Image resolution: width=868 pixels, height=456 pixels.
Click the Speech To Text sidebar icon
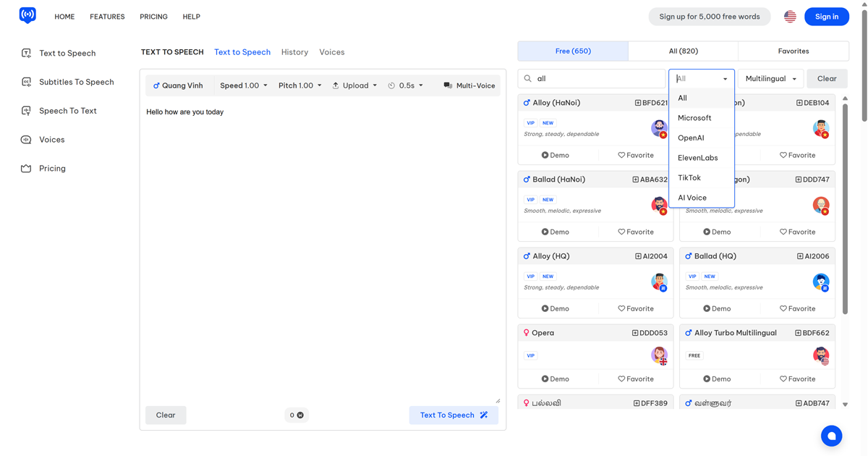tap(26, 111)
